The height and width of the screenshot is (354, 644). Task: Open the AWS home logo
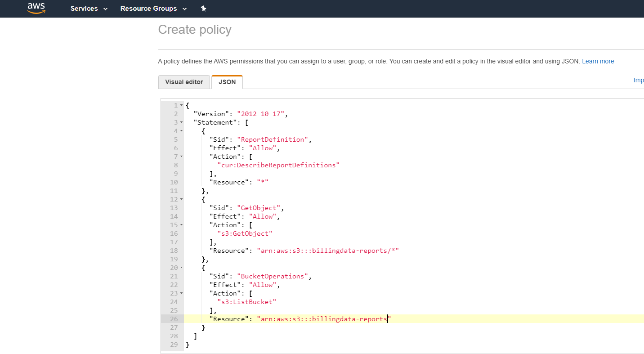click(x=36, y=8)
